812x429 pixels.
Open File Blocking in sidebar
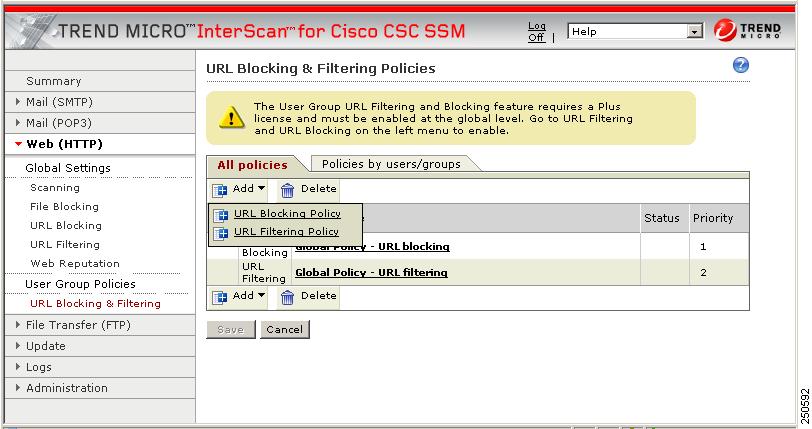(x=64, y=207)
